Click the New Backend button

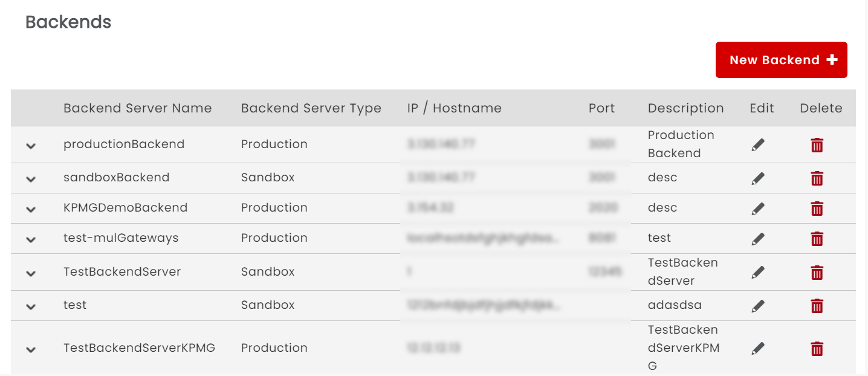[781, 60]
